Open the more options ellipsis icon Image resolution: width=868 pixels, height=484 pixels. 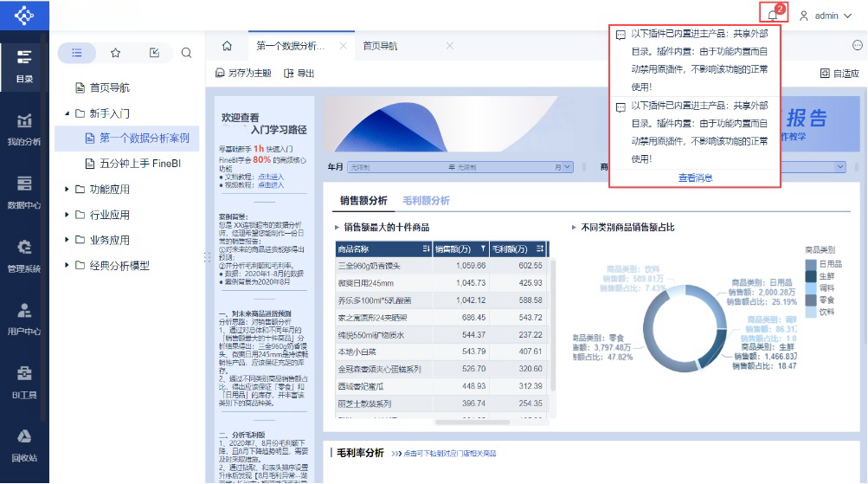click(x=858, y=45)
